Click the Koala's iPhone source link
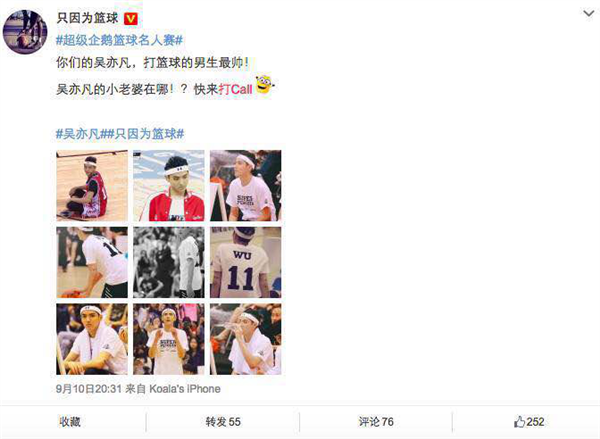 click(x=185, y=389)
